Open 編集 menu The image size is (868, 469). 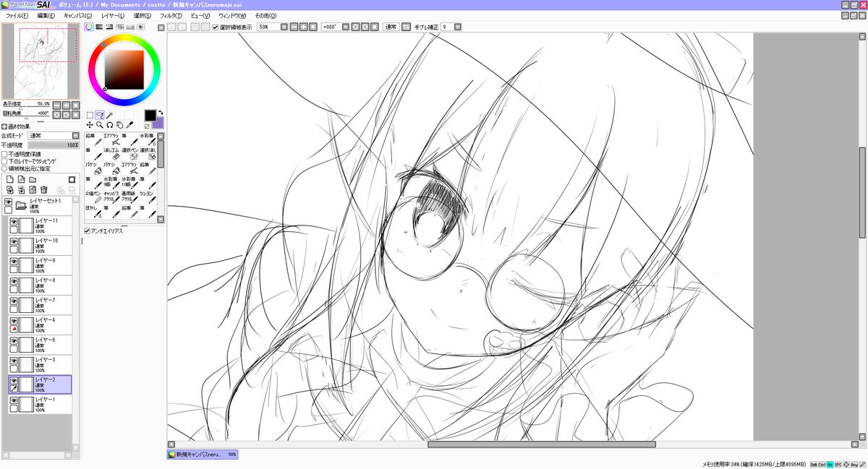(x=46, y=15)
